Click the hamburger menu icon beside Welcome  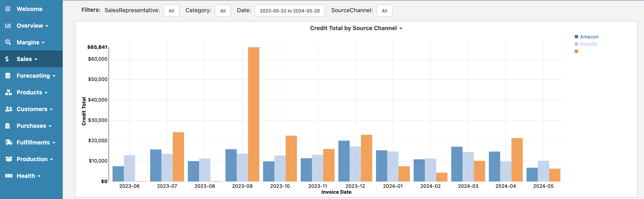(8, 9)
